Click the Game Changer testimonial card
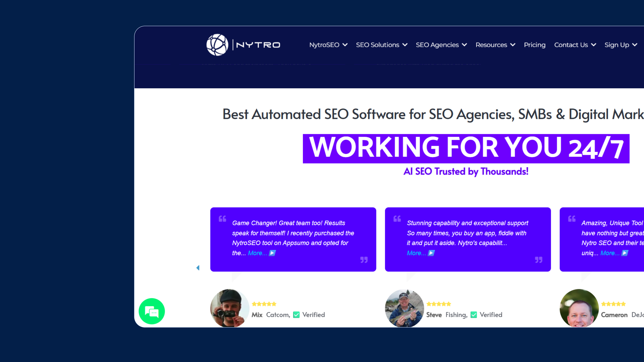Image resolution: width=644 pixels, height=362 pixels. (293, 239)
